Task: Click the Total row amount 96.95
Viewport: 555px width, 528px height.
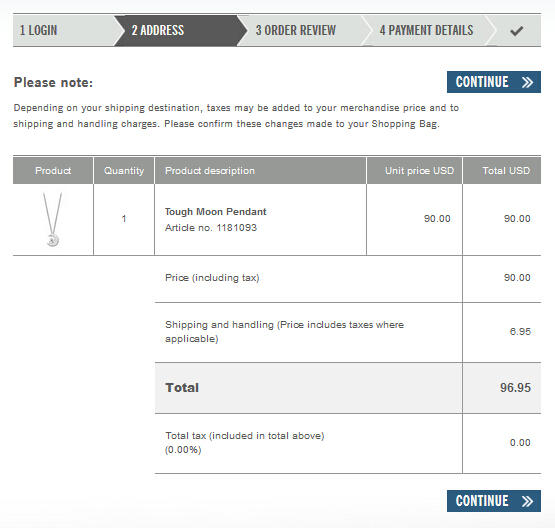Action: tap(515, 388)
